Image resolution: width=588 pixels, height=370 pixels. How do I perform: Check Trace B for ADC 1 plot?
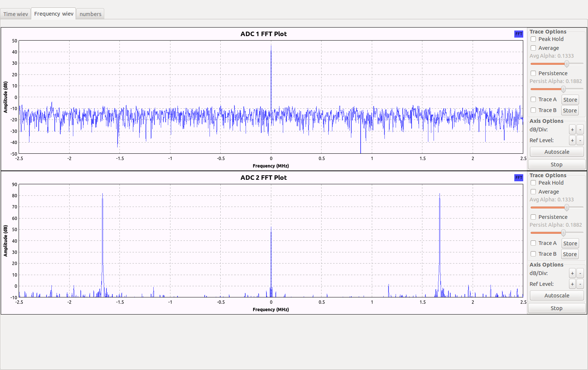point(533,110)
